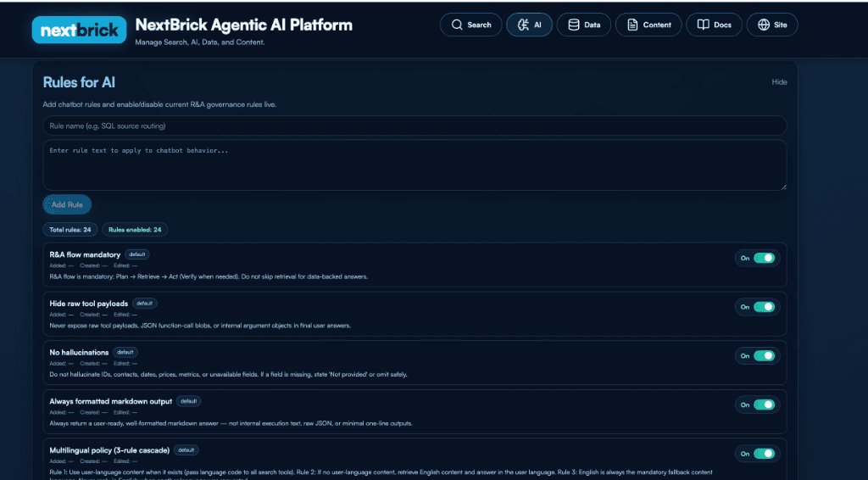Click the Always return a user-ready description
This screenshot has width=868, height=480.
pos(231,423)
